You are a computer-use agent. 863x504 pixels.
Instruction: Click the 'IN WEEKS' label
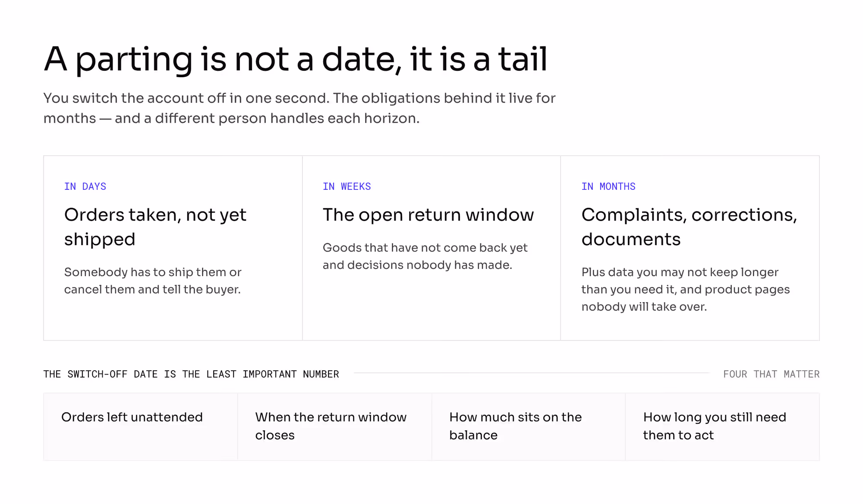pyautogui.click(x=346, y=186)
